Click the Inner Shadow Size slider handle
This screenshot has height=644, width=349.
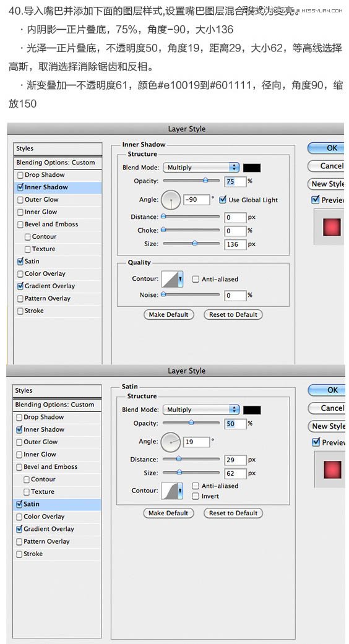coord(195,243)
